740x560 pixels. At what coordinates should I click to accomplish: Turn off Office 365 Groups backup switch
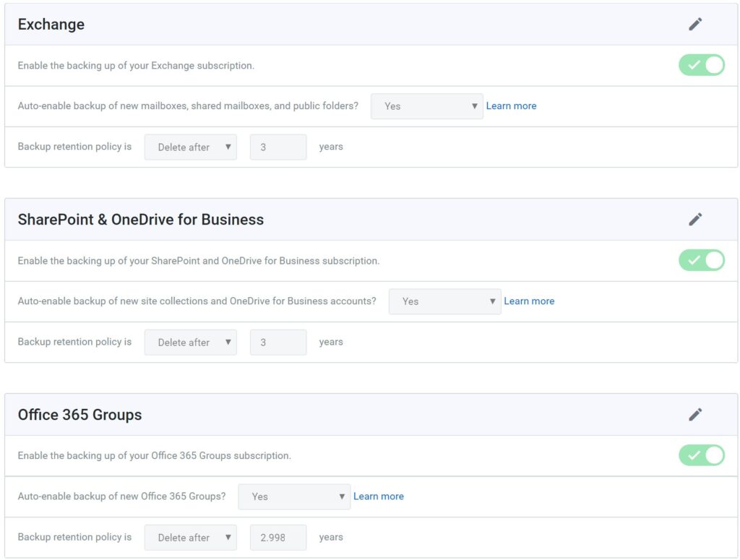pos(702,456)
